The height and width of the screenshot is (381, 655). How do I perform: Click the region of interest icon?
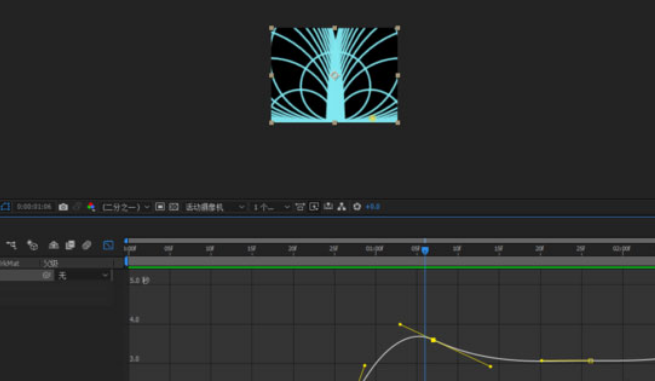click(x=160, y=206)
